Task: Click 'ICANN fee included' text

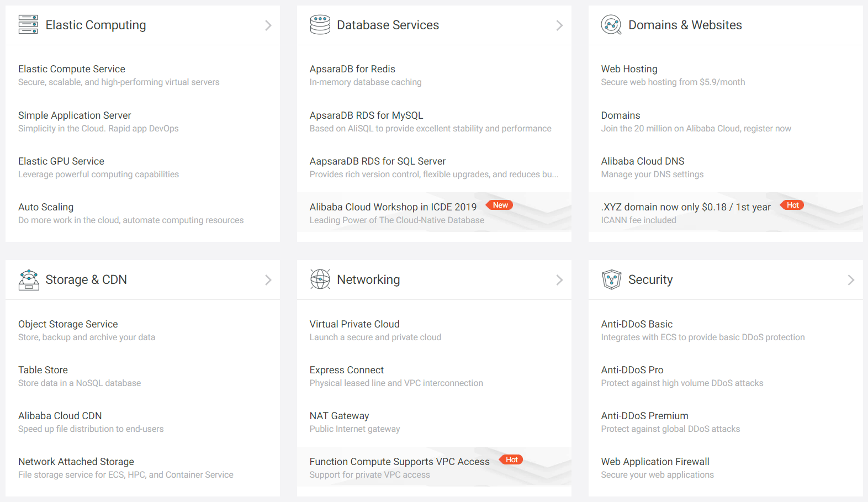Action: (x=638, y=220)
